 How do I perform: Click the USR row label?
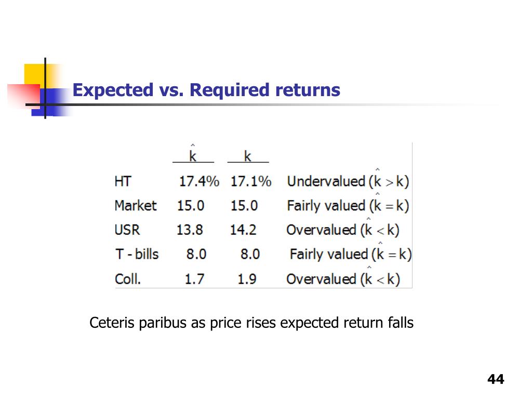point(127,230)
